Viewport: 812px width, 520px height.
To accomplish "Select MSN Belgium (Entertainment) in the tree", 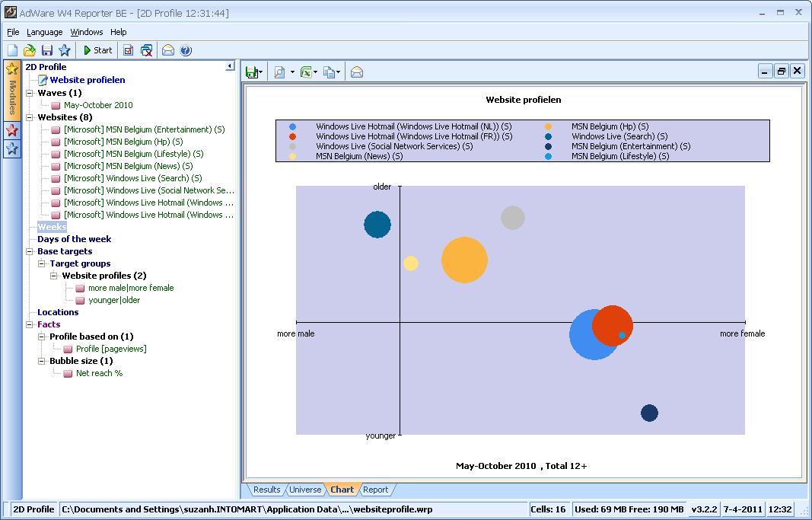I will [x=144, y=129].
